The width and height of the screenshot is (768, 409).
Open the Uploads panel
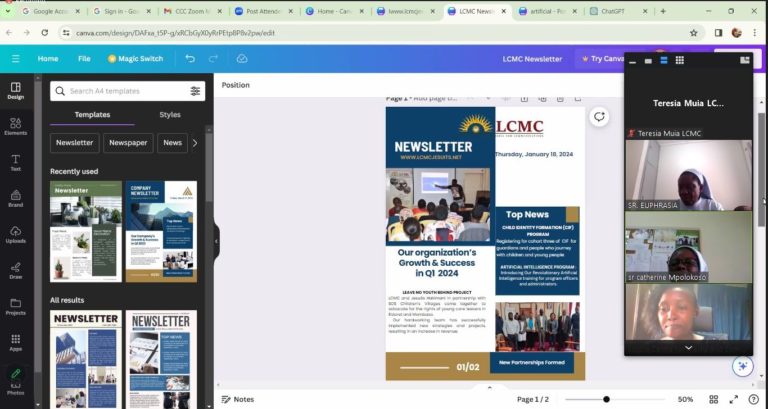(x=15, y=235)
